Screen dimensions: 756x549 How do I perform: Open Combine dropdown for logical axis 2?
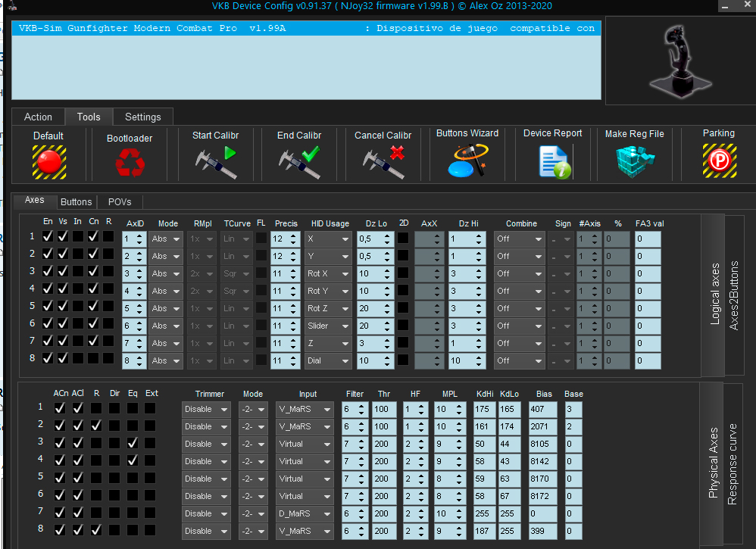(519, 256)
